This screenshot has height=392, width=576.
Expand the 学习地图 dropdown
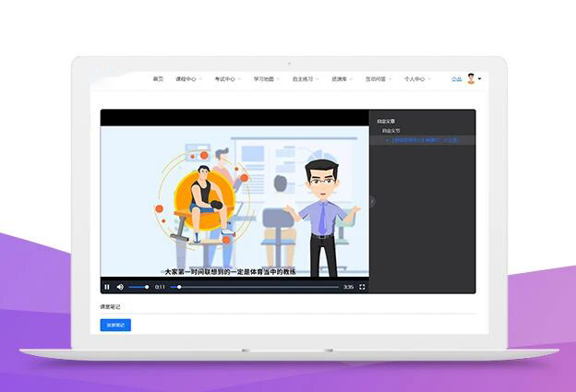[x=265, y=79]
